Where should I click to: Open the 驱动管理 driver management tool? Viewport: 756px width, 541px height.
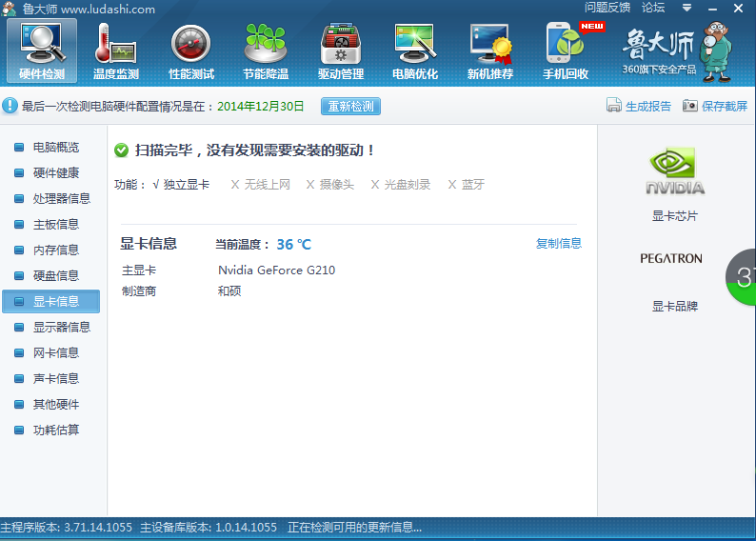[340, 51]
